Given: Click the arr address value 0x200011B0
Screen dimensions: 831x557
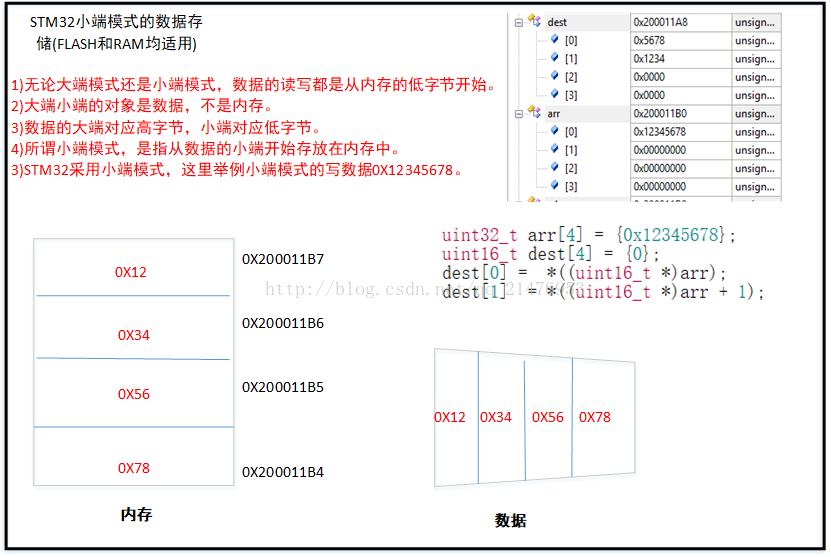Looking at the screenshot, I should [x=660, y=113].
